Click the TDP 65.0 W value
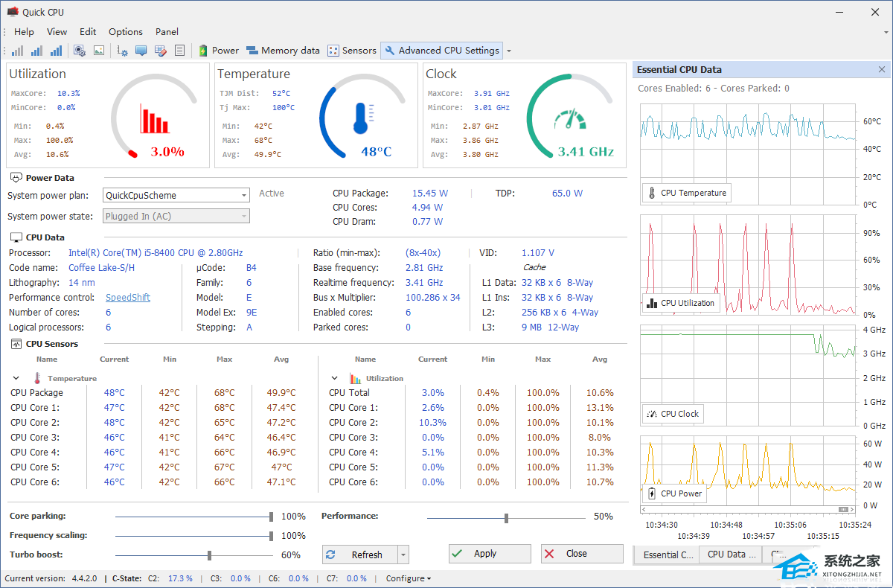 (x=567, y=194)
